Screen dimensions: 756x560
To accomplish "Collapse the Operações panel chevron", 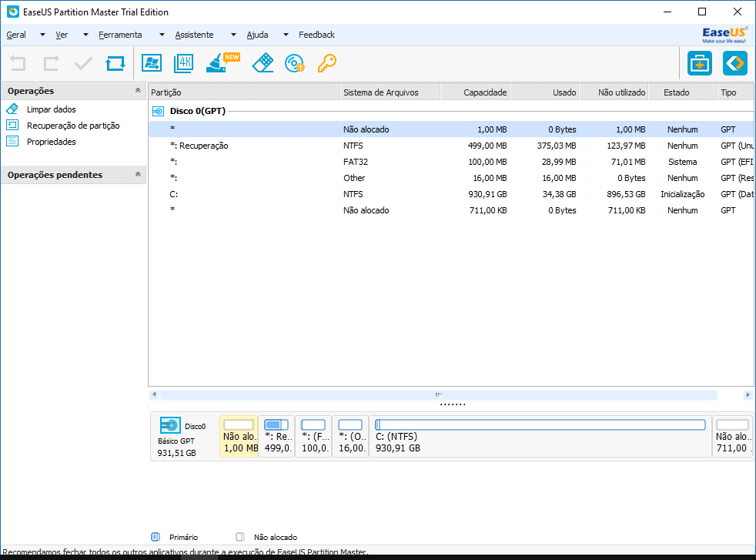I will coord(138,90).
